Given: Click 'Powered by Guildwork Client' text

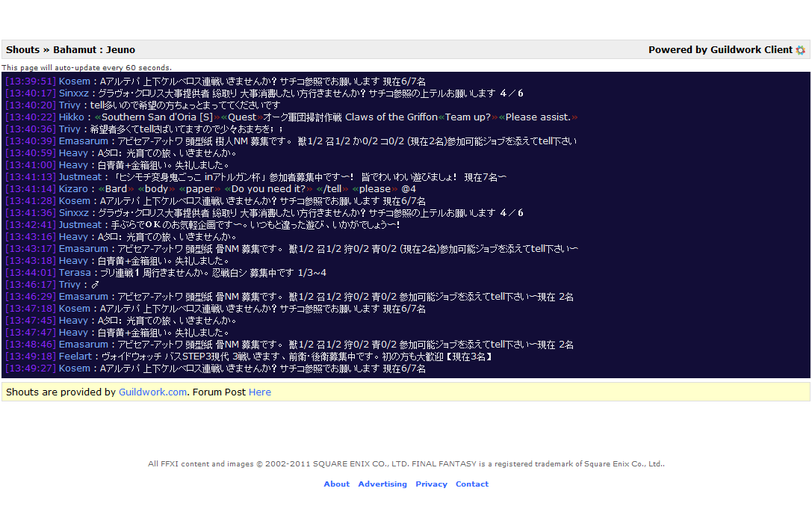Looking at the screenshot, I should (719, 50).
